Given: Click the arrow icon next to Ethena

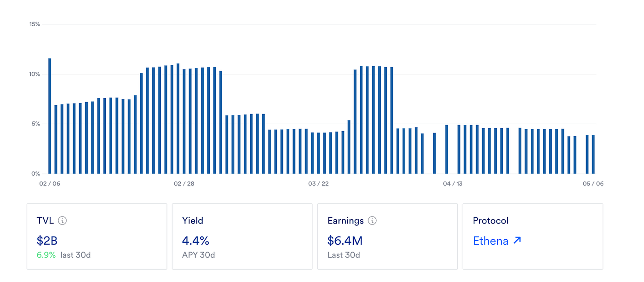Looking at the screenshot, I should [517, 241].
